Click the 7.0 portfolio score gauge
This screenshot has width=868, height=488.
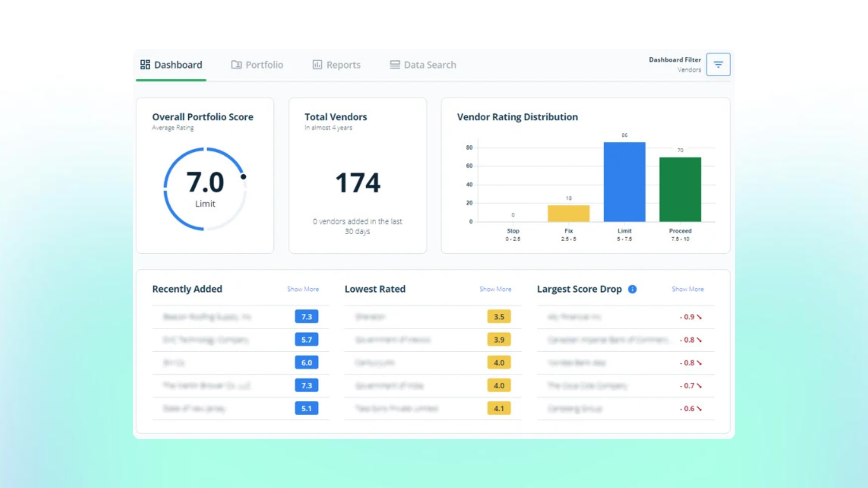click(x=205, y=189)
